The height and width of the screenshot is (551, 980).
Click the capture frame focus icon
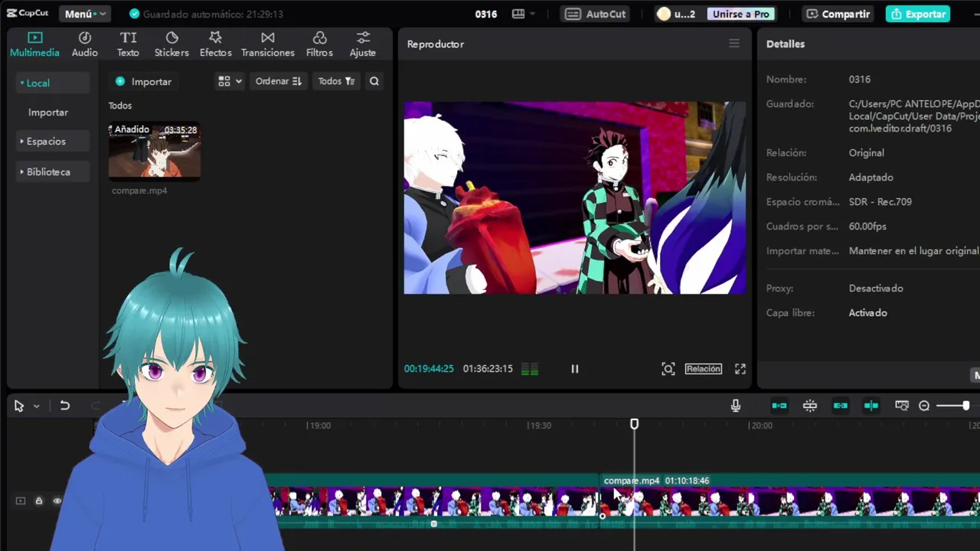coord(668,369)
